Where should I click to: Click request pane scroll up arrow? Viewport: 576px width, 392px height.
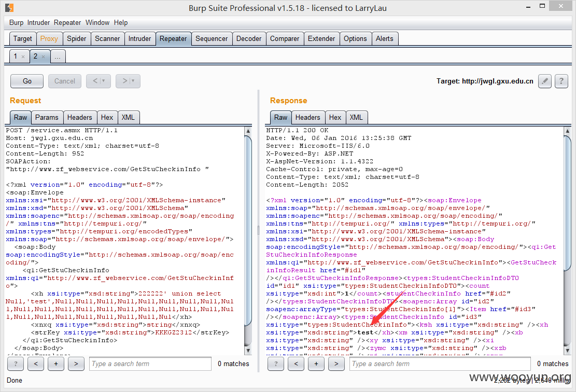[x=248, y=131]
